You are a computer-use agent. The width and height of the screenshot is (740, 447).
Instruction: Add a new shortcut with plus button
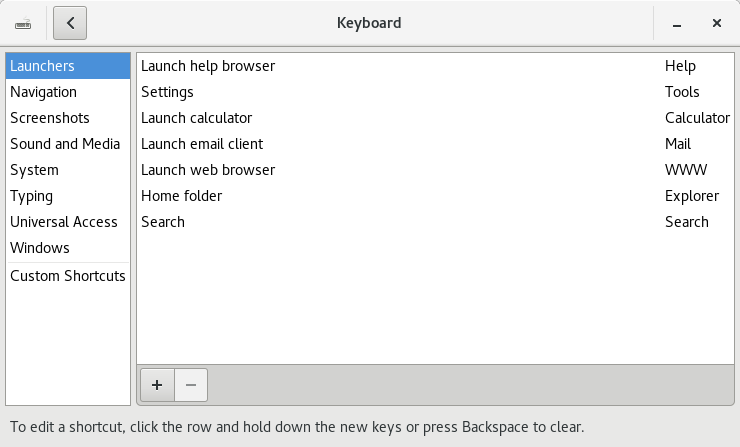[156, 383]
